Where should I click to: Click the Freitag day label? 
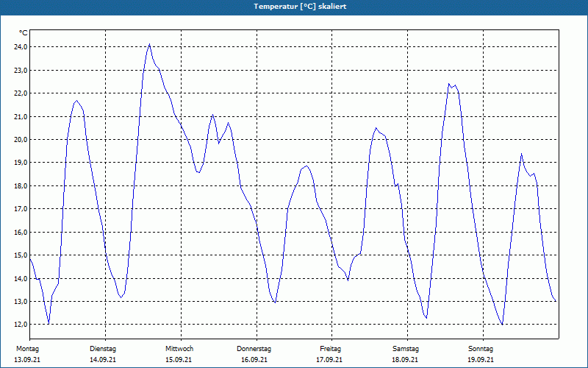tap(330, 349)
